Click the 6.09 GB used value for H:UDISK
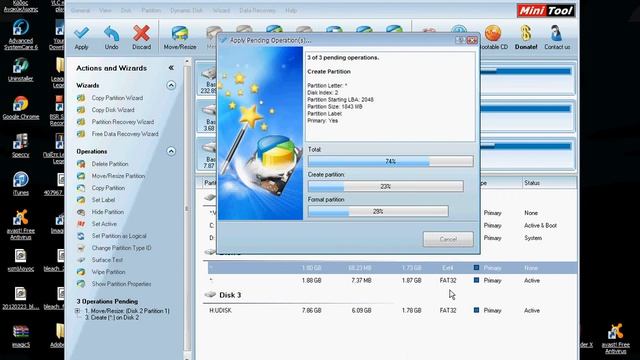This screenshot has height=360, width=640. click(361, 311)
